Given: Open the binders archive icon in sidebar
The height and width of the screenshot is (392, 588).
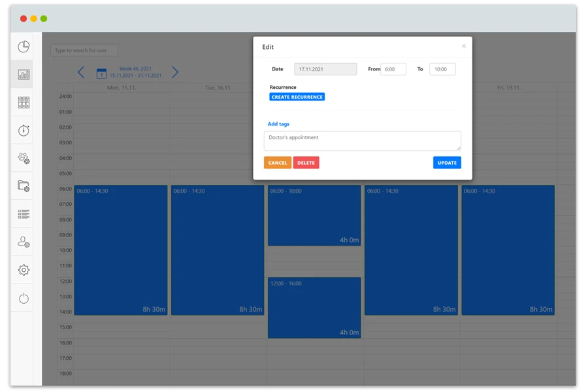Looking at the screenshot, I should coord(24,103).
